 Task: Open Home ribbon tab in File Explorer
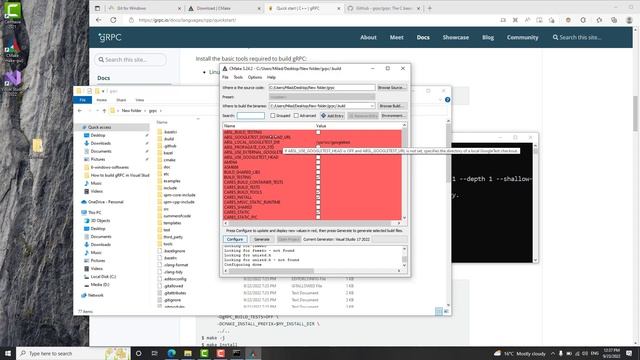(102, 100)
